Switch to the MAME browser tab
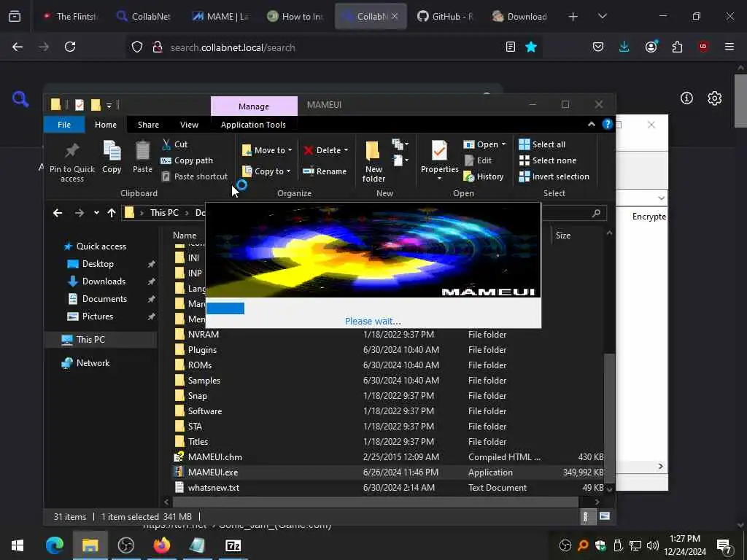747x560 pixels. pyautogui.click(x=220, y=16)
